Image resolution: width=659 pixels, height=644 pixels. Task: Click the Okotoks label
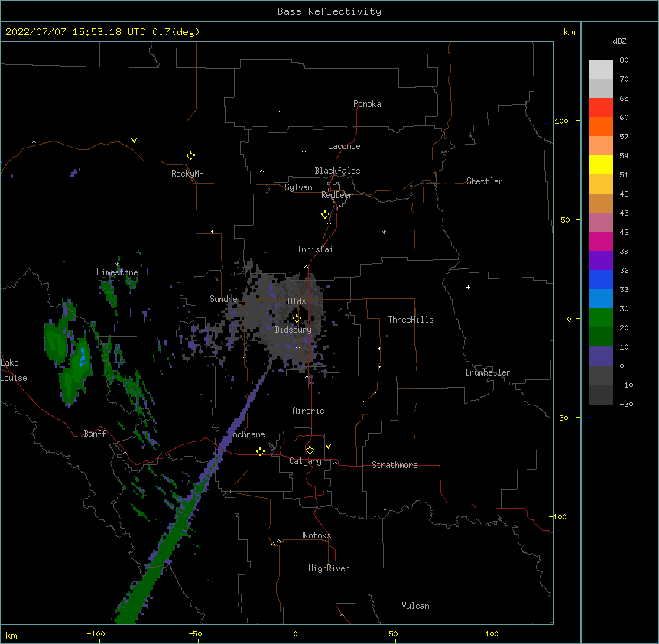(315, 535)
